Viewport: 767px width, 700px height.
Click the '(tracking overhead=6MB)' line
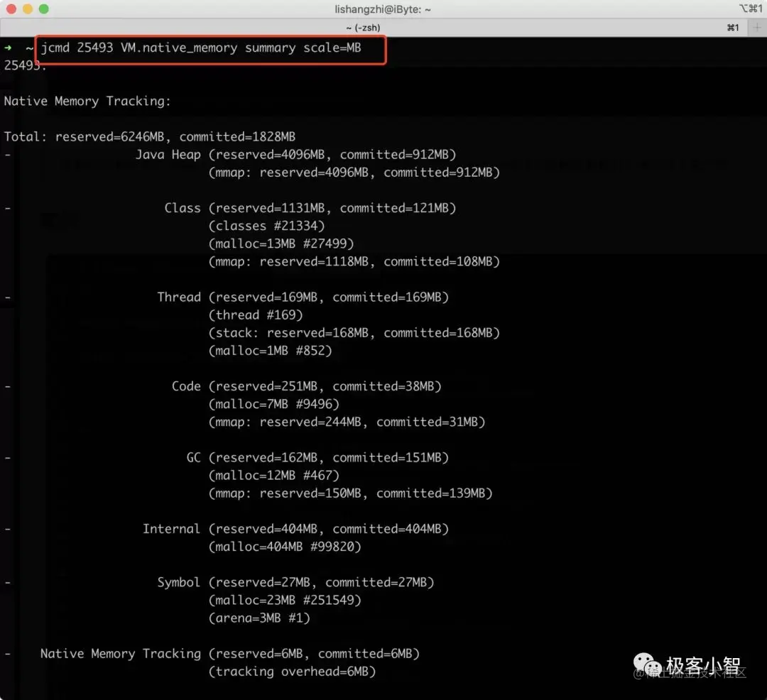click(292, 672)
